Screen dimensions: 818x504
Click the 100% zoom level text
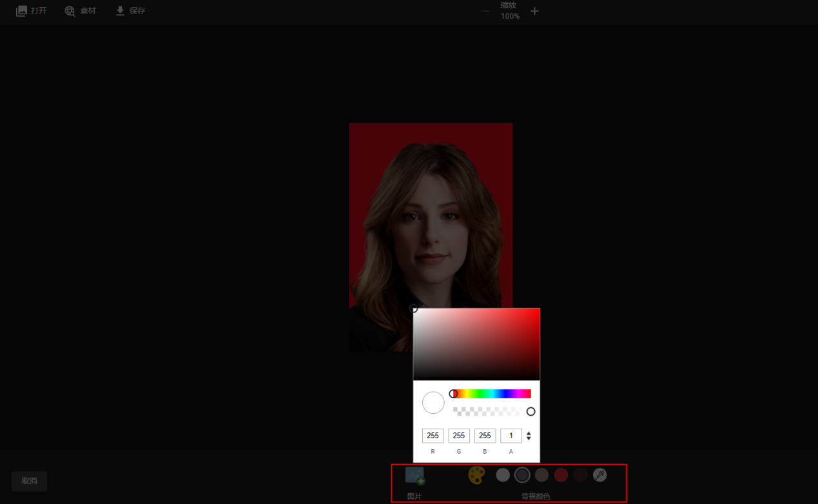(x=510, y=16)
